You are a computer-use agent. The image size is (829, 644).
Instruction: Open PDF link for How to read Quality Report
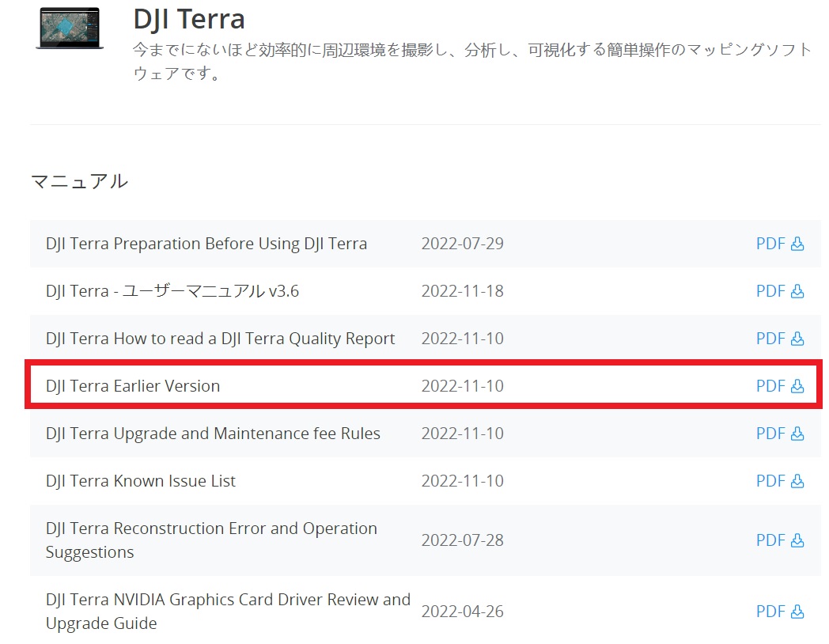[x=770, y=339]
